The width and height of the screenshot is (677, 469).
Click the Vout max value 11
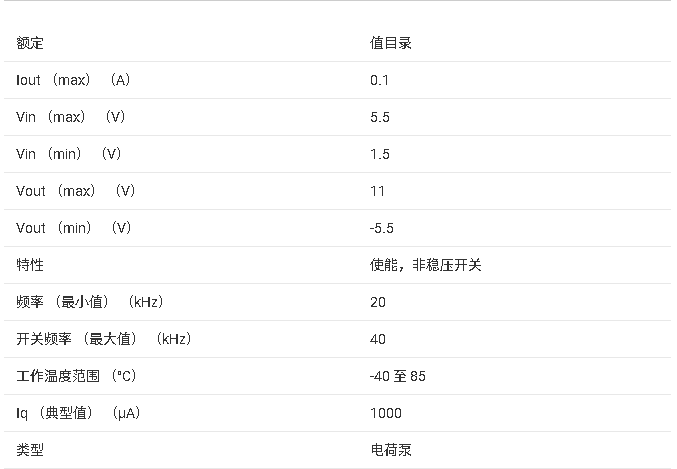(x=377, y=191)
